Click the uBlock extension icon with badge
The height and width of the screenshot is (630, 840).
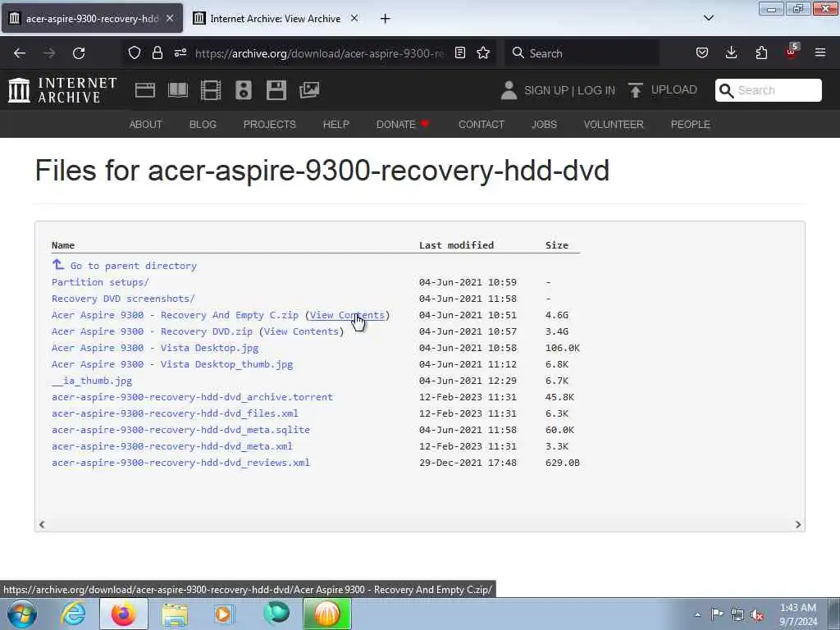792,52
